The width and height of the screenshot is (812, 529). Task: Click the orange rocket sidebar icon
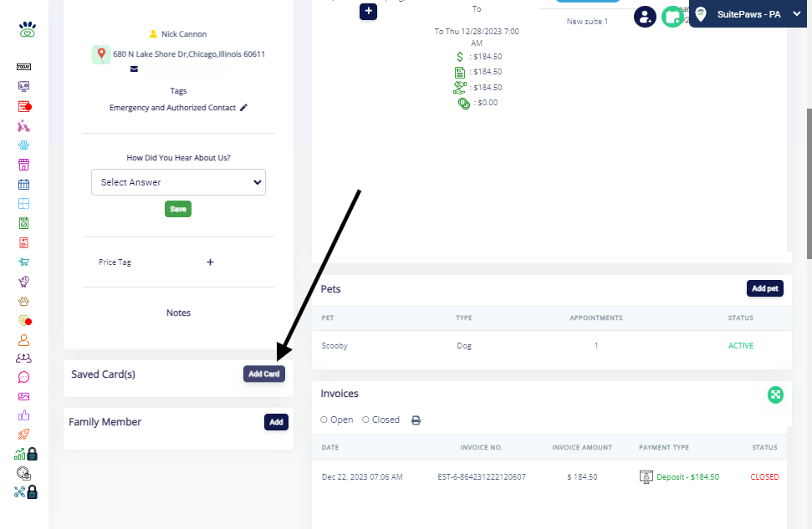coord(23,435)
